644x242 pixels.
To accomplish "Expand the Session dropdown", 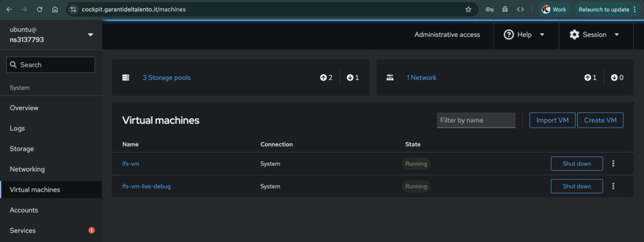I will click(x=594, y=35).
